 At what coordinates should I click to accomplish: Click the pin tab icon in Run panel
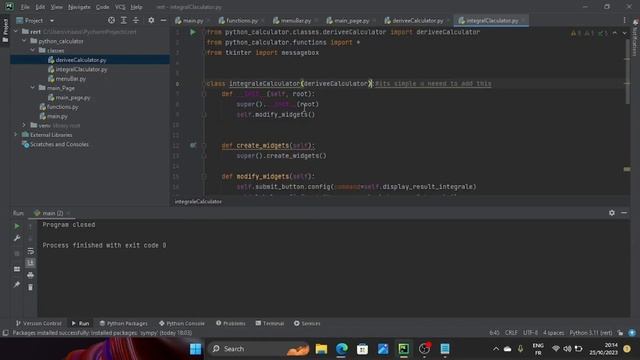17,284
